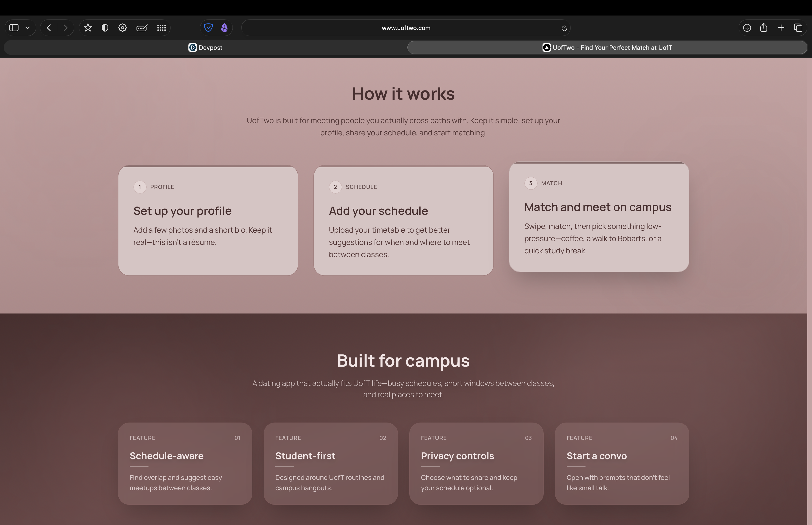Click the Set up your profile card
The width and height of the screenshot is (812, 525).
(208, 221)
